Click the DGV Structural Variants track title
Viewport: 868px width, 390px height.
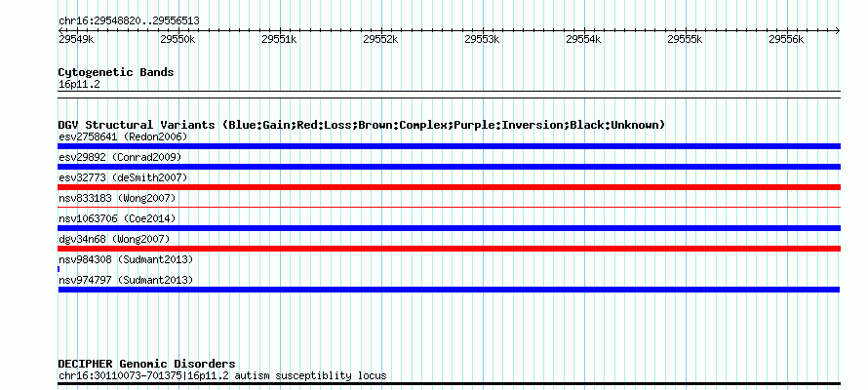pos(362,125)
